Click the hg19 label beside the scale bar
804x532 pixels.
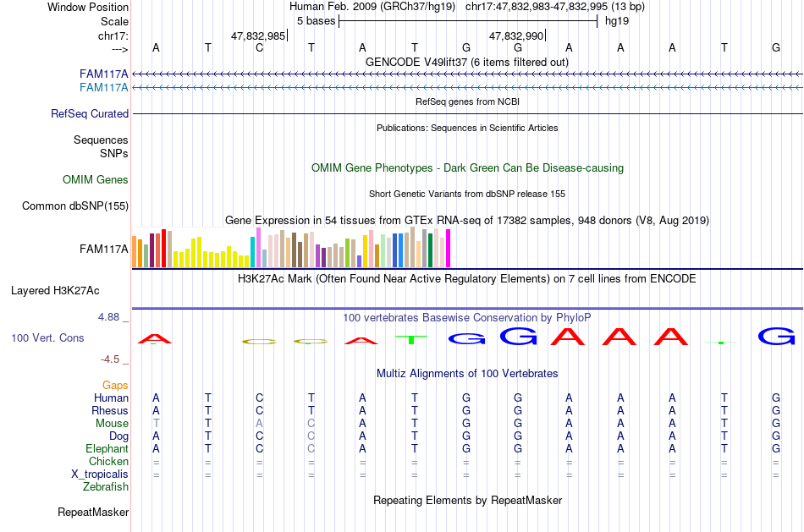click(617, 21)
